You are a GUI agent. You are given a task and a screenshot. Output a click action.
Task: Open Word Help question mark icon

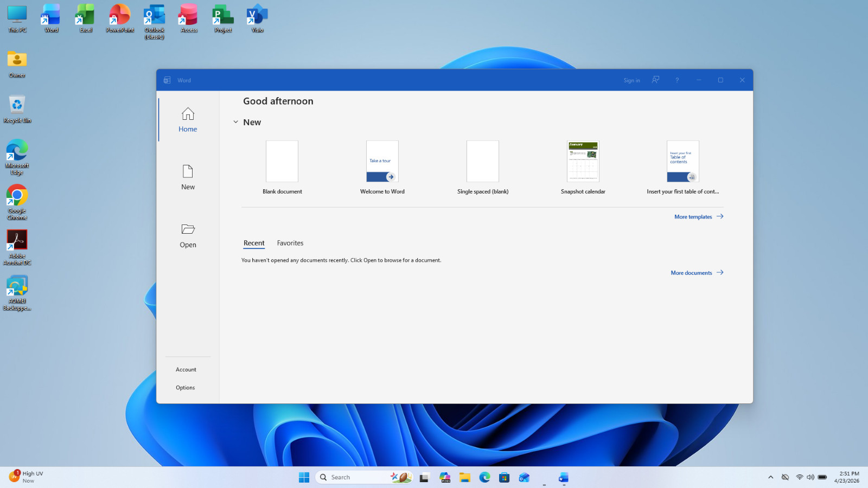[x=677, y=80]
